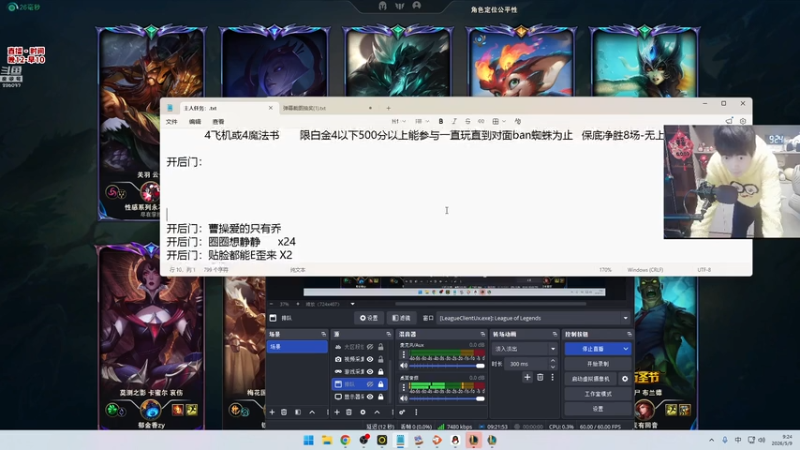Click the 开始录制 start recording button
This screenshot has height=450, width=800.
598,364
